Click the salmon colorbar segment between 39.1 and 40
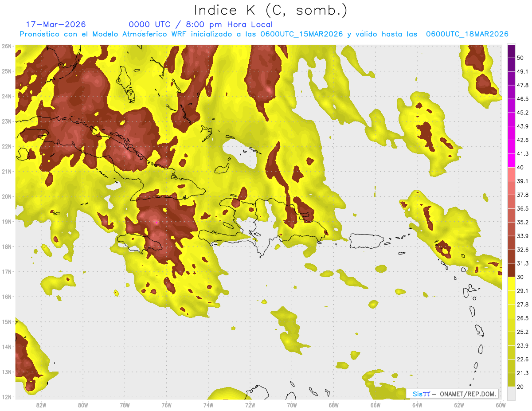Image resolution: width=532 pixels, height=411 pixels. pos(511,174)
